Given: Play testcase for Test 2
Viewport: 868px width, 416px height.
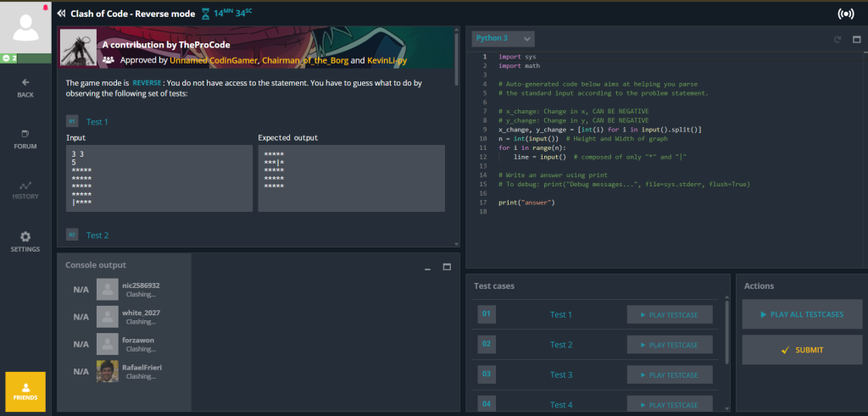Looking at the screenshot, I should (x=670, y=345).
